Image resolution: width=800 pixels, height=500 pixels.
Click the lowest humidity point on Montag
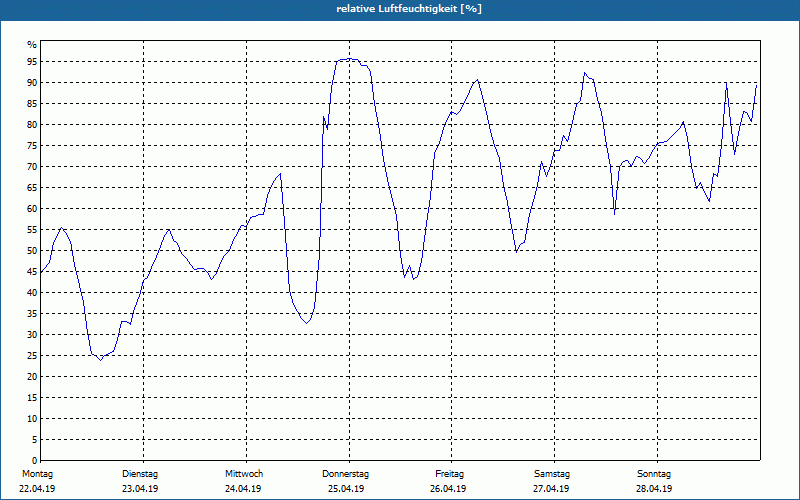(x=101, y=360)
